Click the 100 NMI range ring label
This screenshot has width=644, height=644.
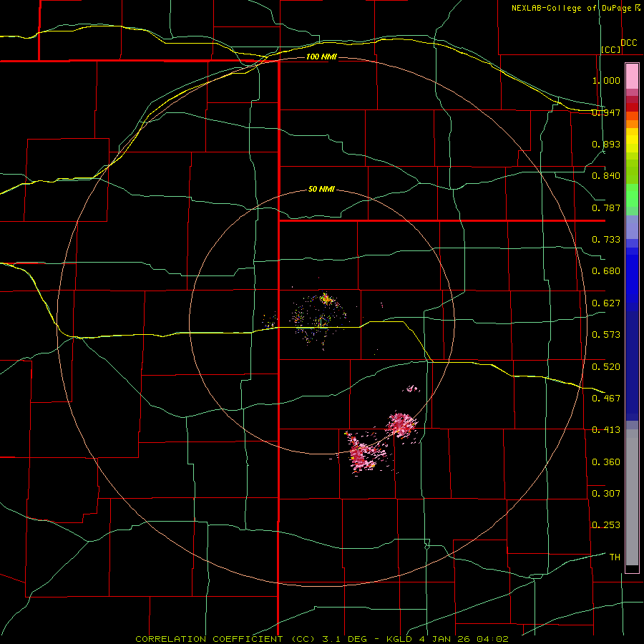coord(321,57)
